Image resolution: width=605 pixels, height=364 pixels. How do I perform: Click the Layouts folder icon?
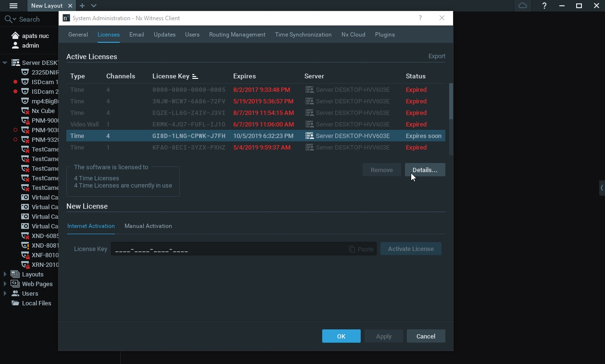(x=15, y=274)
